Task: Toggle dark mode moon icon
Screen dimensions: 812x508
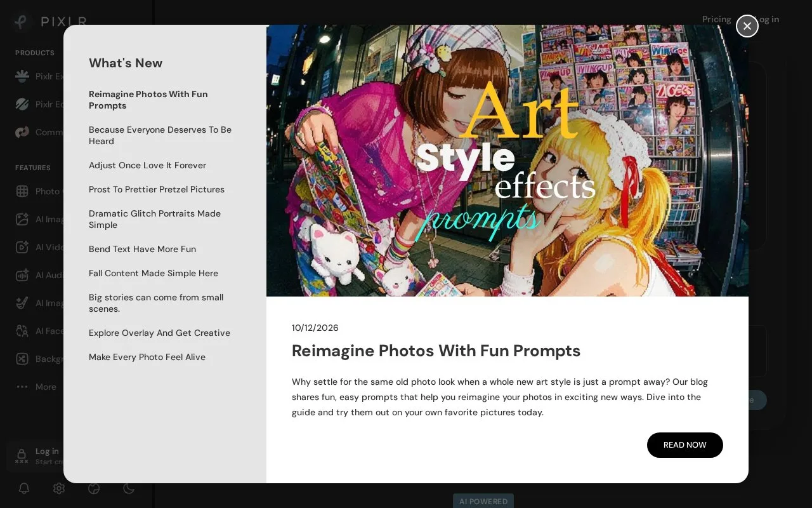Action: (x=129, y=488)
